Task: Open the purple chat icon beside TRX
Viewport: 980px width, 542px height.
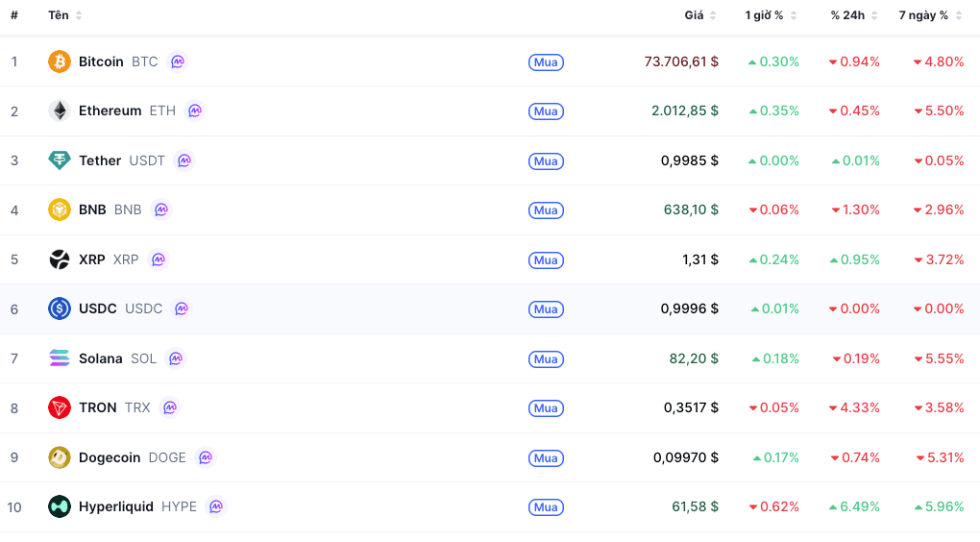Action: 170,407
